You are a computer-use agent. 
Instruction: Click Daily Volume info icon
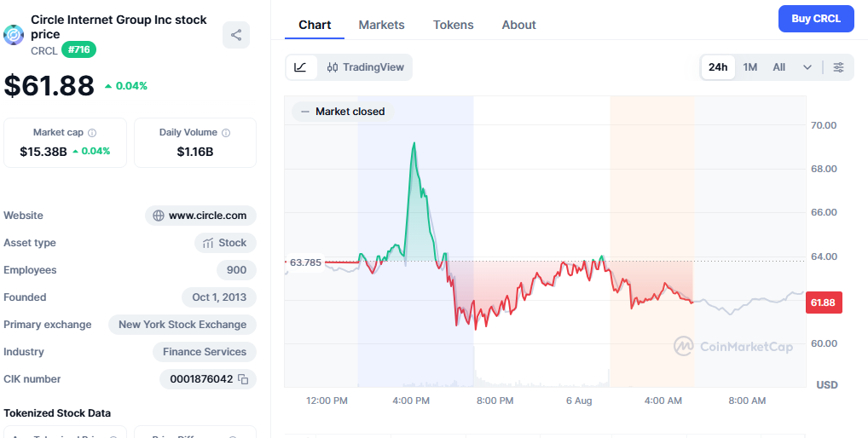click(x=226, y=133)
